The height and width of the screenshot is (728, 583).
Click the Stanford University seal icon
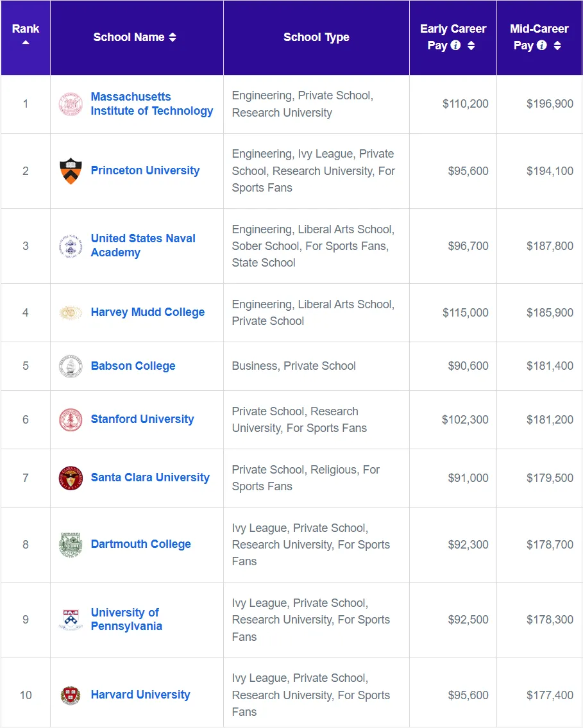(x=71, y=420)
